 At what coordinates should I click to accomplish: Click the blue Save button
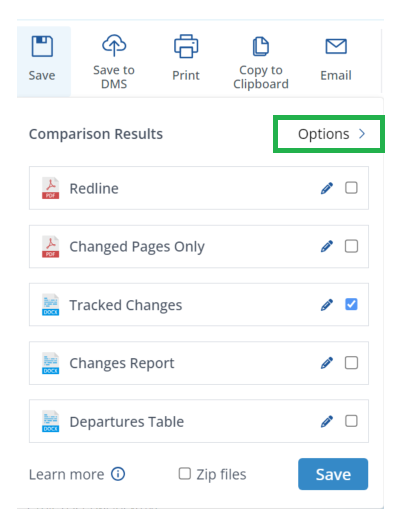click(x=333, y=474)
